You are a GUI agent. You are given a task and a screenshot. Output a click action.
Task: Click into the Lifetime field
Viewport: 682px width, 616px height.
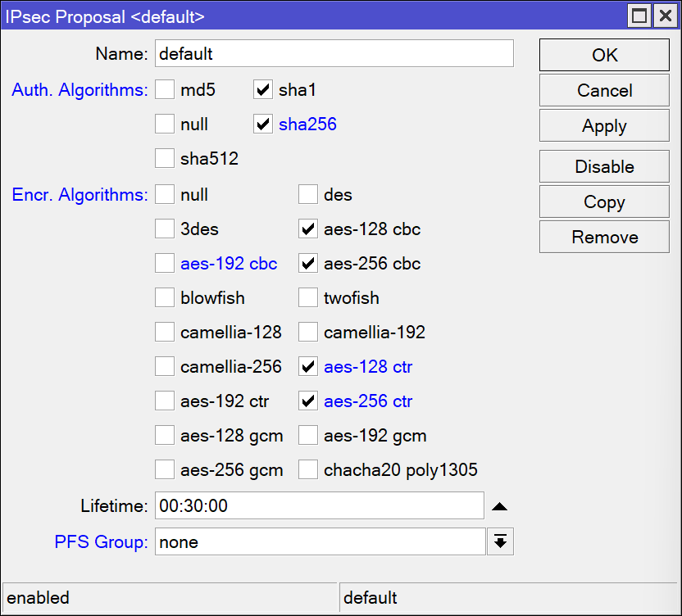(319, 505)
